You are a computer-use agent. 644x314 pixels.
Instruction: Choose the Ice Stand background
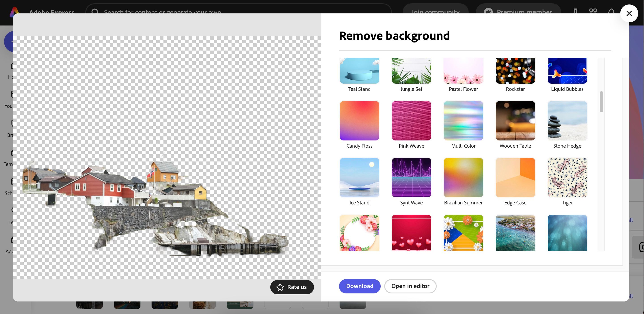359,178
